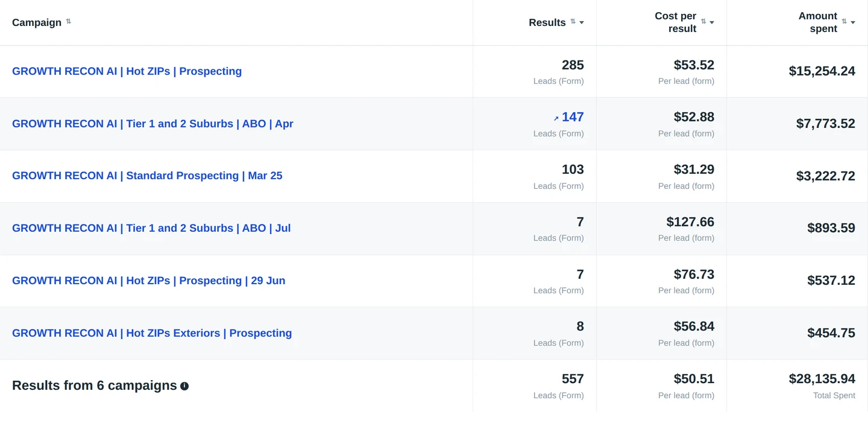Select the 557 total results value
The width and height of the screenshot is (868, 426).
pyautogui.click(x=573, y=379)
